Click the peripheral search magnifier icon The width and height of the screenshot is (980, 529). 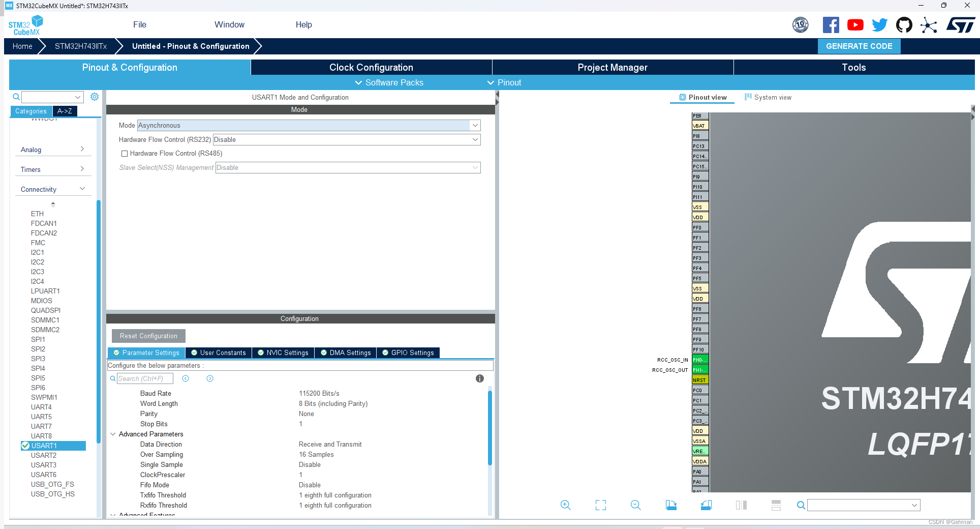pos(16,97)
